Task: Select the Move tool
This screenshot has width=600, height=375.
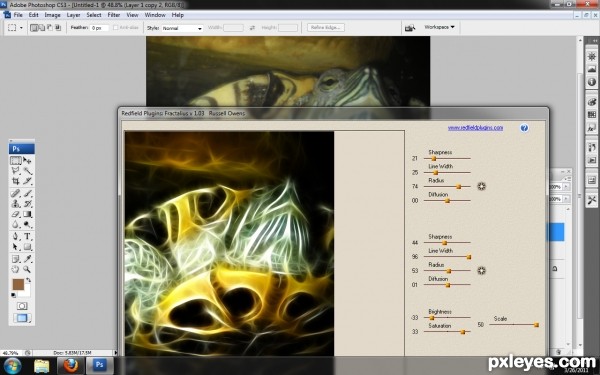Action: coord(27,160)
